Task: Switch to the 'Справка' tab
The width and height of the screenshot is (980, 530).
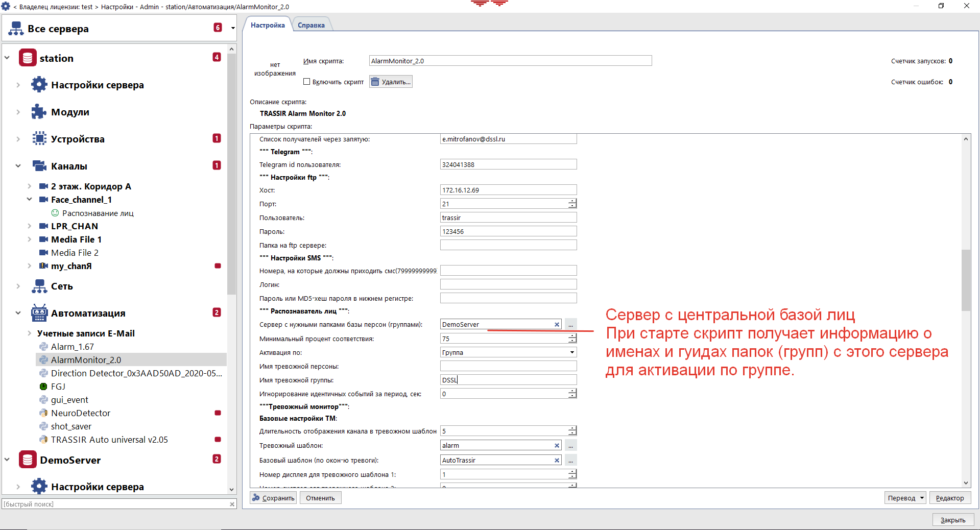Action: (311, 25)
